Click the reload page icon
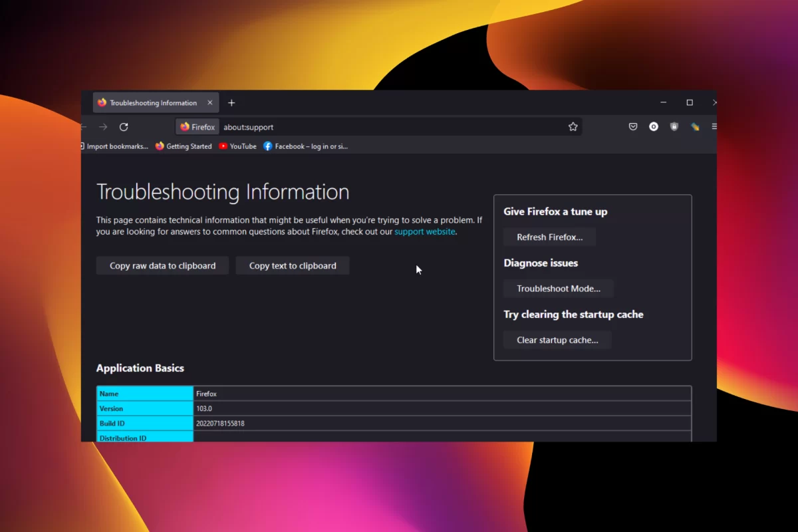 (x=124, y=126)
